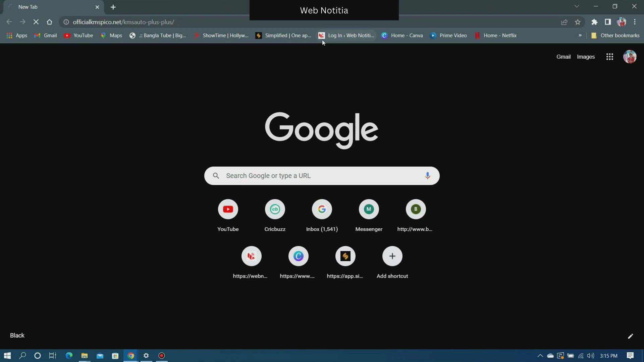Open https://webn... shortcut tile

pos(252,262)
